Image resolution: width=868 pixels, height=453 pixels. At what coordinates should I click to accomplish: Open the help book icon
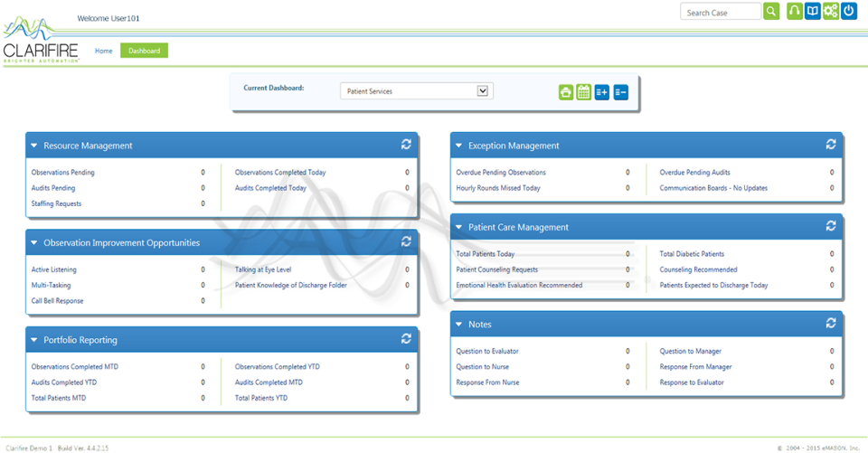pos(813,11)
